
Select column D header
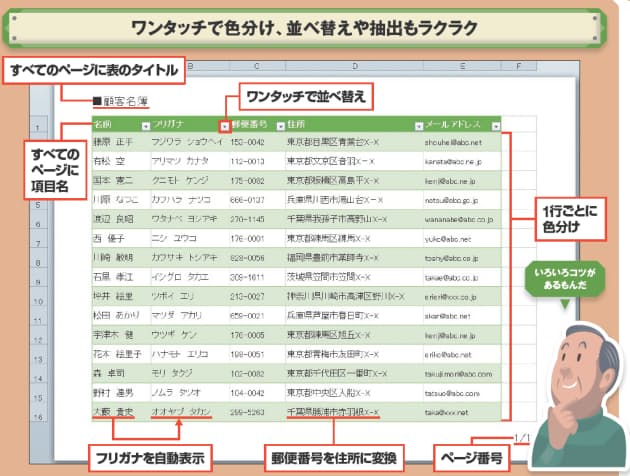(x=354, y=66)
